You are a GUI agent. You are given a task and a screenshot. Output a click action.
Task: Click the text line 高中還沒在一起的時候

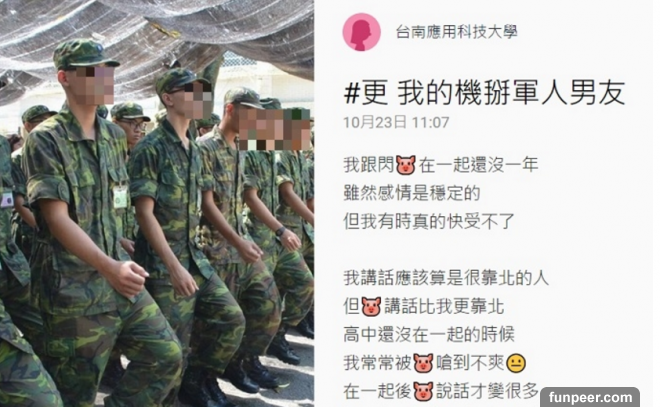click(429, 335)
